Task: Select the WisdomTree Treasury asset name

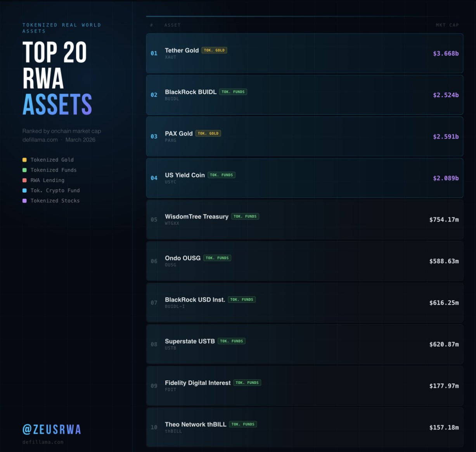Action: pyautogui.click(x=197, y=217)
